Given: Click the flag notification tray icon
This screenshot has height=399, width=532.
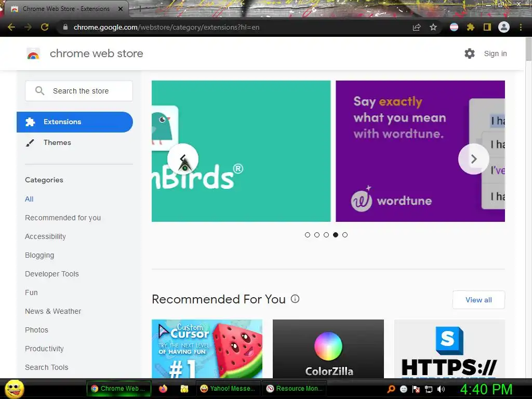Looking at the screenshot, I should click(x=416, y=389).
